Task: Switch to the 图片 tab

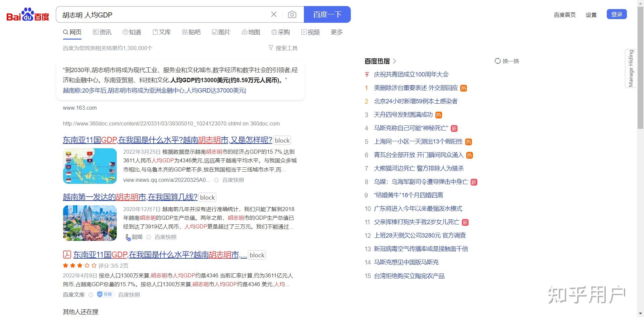Action: click(x=221, y=32)
